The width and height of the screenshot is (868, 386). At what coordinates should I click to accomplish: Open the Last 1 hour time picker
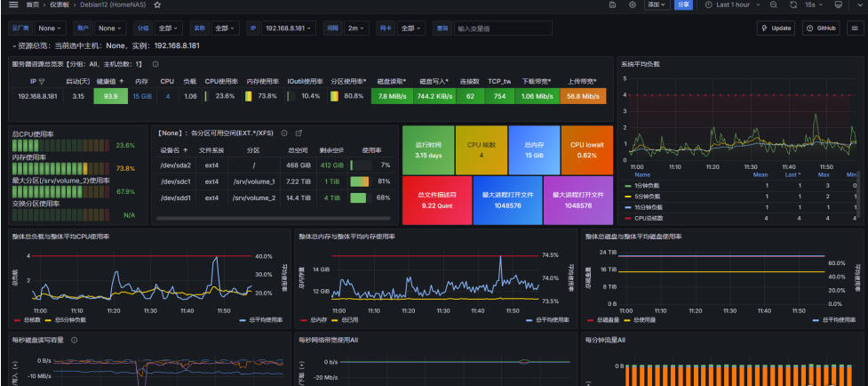pos(733,4)
